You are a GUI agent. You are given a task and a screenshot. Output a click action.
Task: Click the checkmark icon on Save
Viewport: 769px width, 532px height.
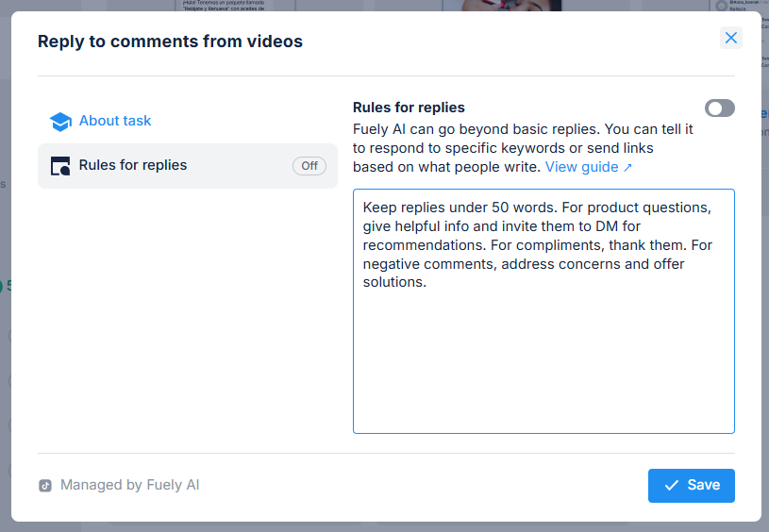pyautogui.click(x=672, y=485)
